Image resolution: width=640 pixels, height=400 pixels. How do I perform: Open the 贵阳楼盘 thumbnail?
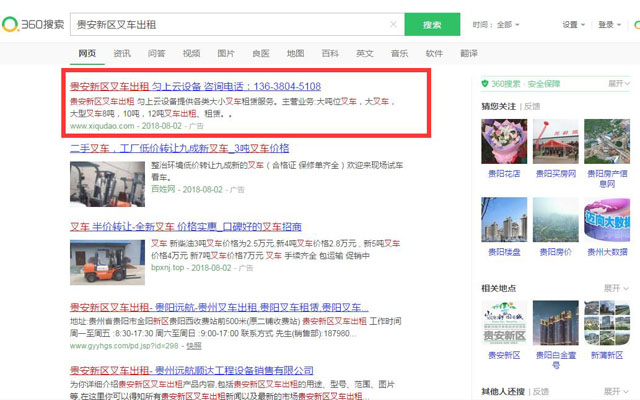(504, 220)
